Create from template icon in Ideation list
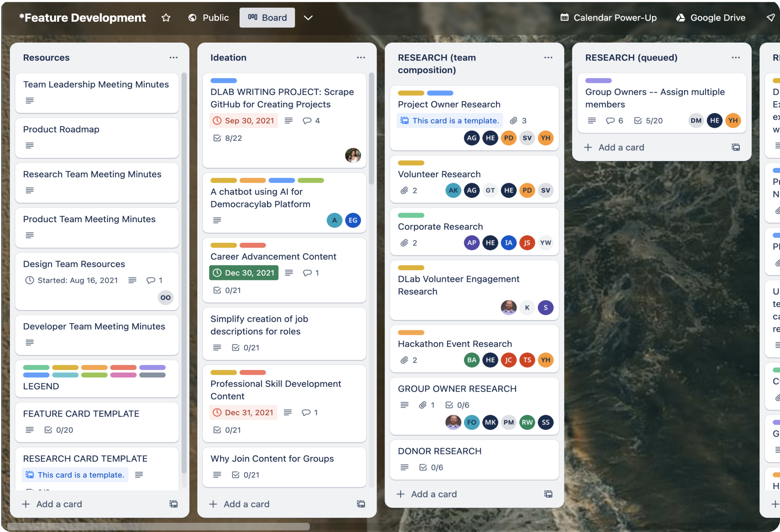This screenshot has width=780, height=532. (361, 504)
